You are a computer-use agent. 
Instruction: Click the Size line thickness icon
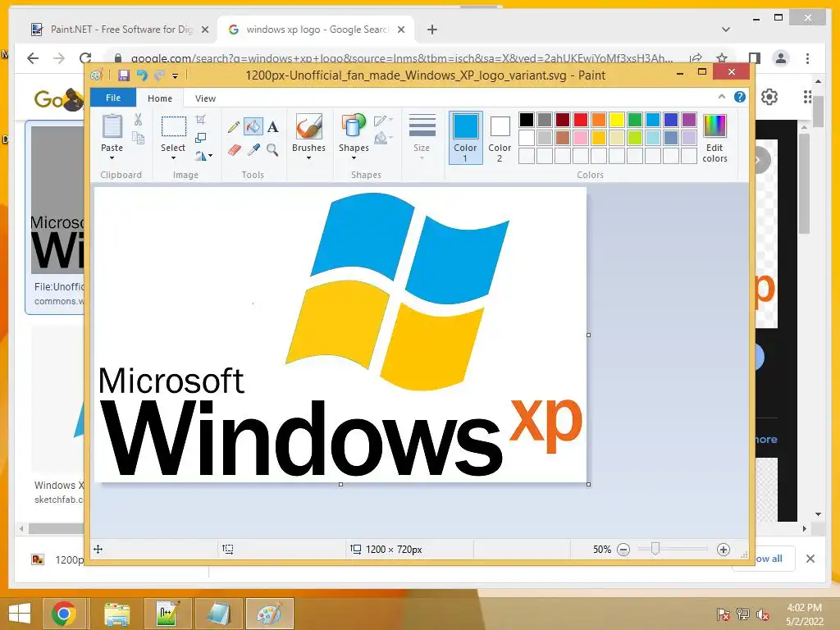point(422,126)
